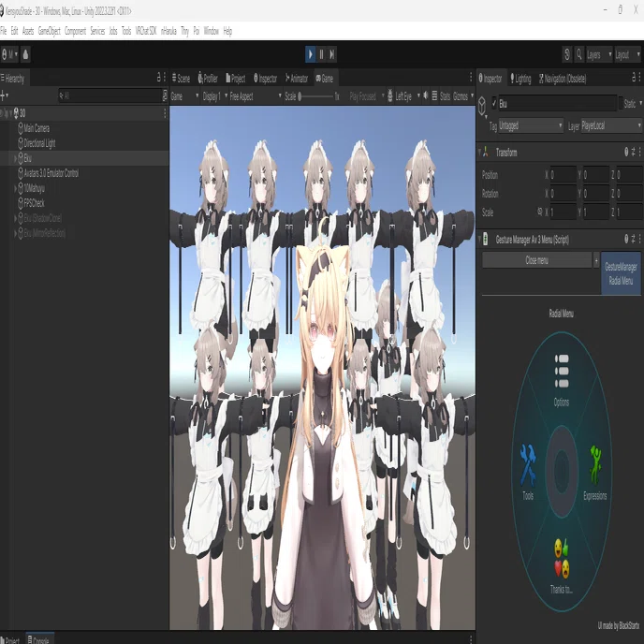The width and height of the screenshot is (644, 644).
Task: Select Main Camera in the Hierarchy
Action: click(x=37, y=128)
